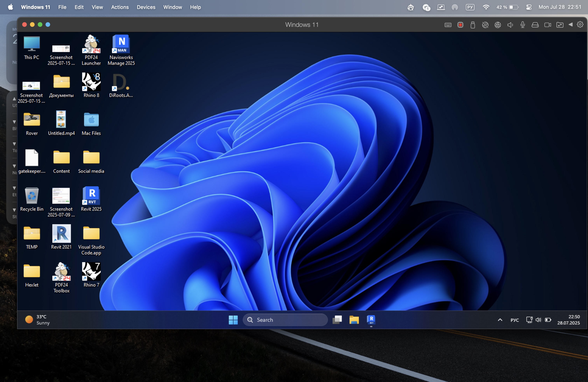Screen dimensions: 588x382
Task: Open the network globe icon in VM toolbar
Action: (498, 25)
